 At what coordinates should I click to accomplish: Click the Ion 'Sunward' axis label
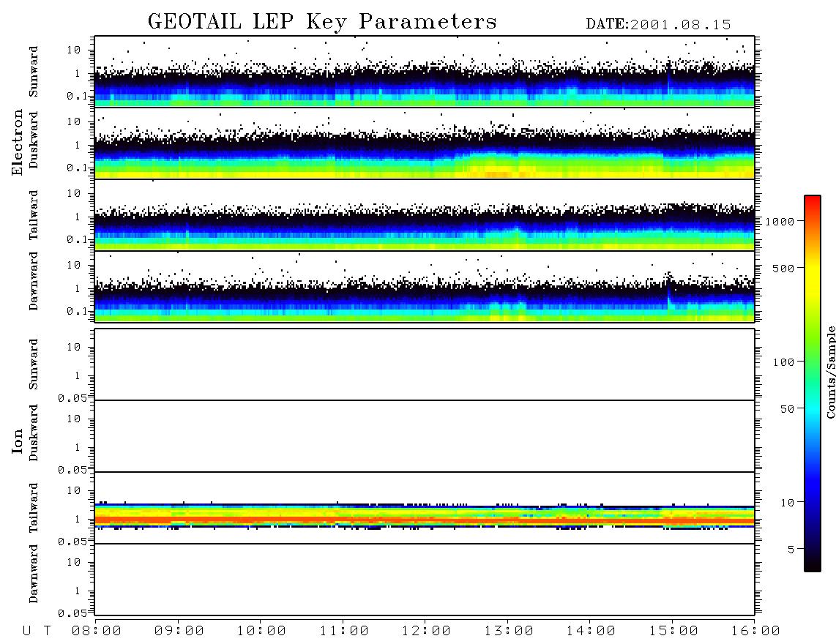click(x=34, y=364)
